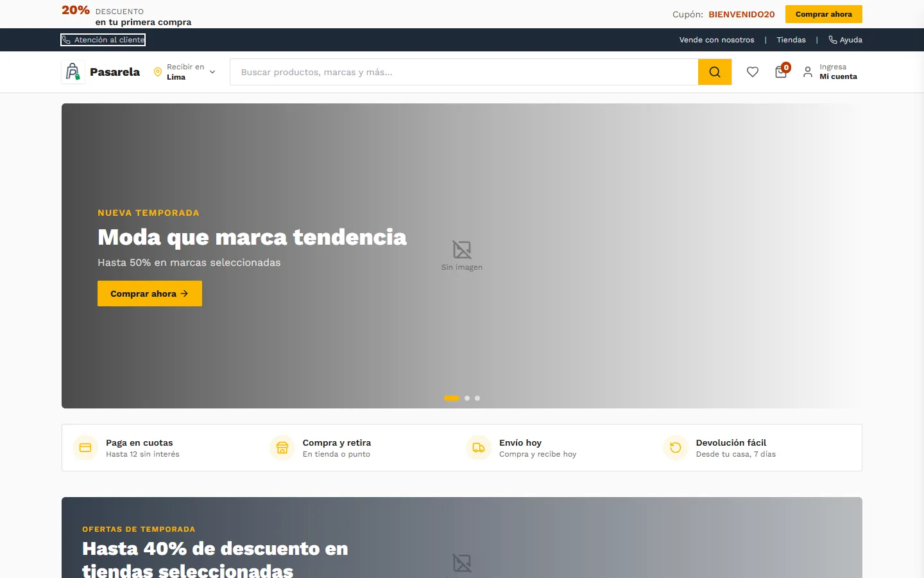The width and height of the screenshot is (924, 578).
Task: Open Atención al cliente link
Action: pos(103,40)
